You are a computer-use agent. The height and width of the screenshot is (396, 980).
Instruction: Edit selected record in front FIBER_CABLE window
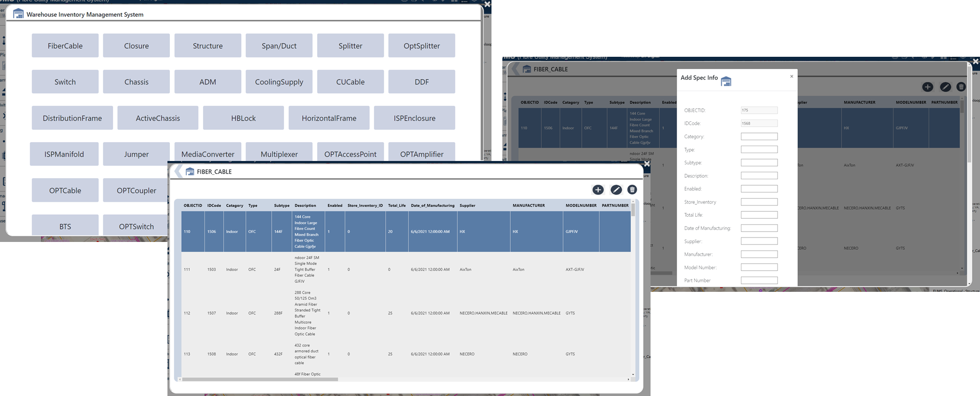pos(616,190)
